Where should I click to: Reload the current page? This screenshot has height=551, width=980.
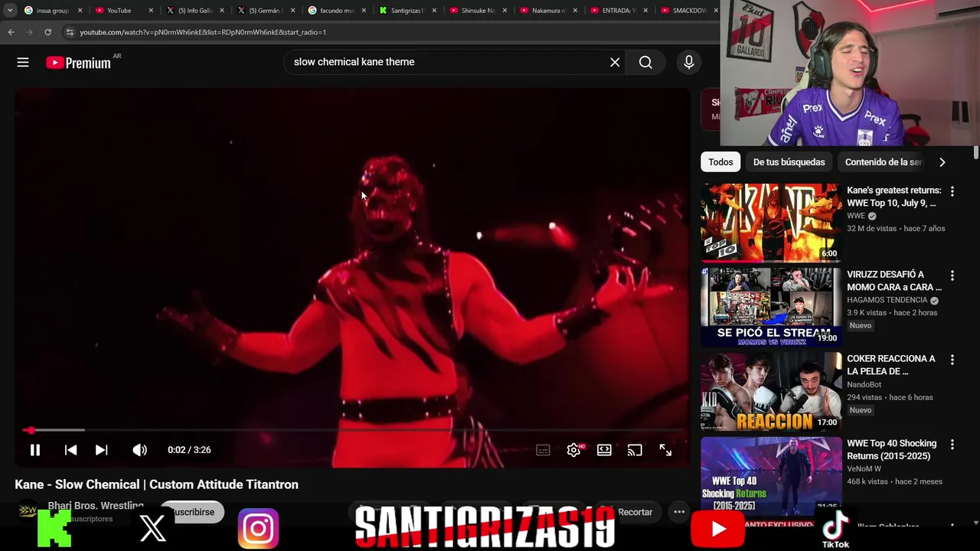click(x=47, y=32)
